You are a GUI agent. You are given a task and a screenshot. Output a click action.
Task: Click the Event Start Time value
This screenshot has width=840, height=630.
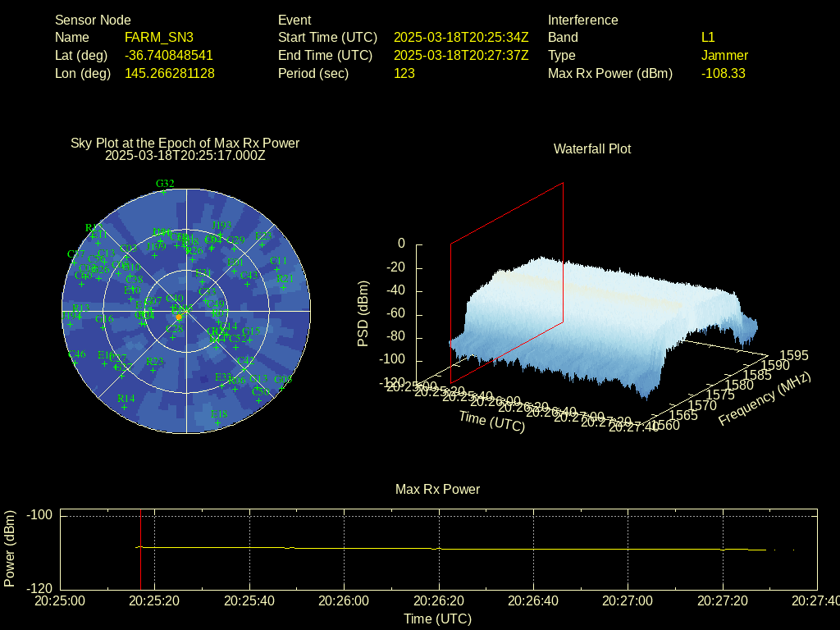pyautogui.click(x=461, y=38)
